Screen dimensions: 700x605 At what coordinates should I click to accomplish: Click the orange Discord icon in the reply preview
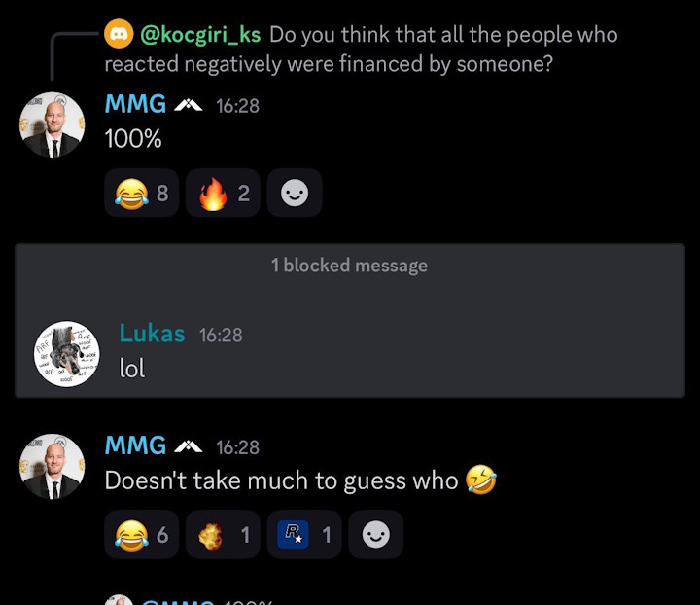click(119, 35)
